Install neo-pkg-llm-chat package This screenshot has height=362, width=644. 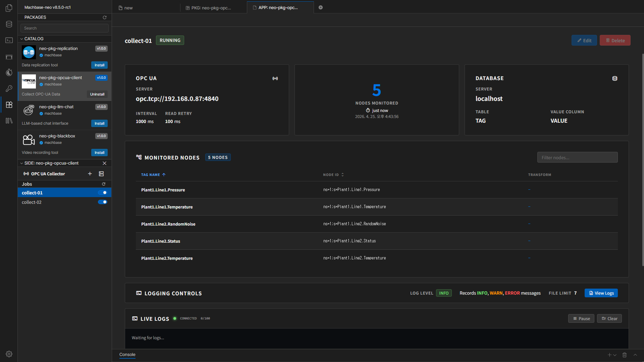[x=99, y=123]
